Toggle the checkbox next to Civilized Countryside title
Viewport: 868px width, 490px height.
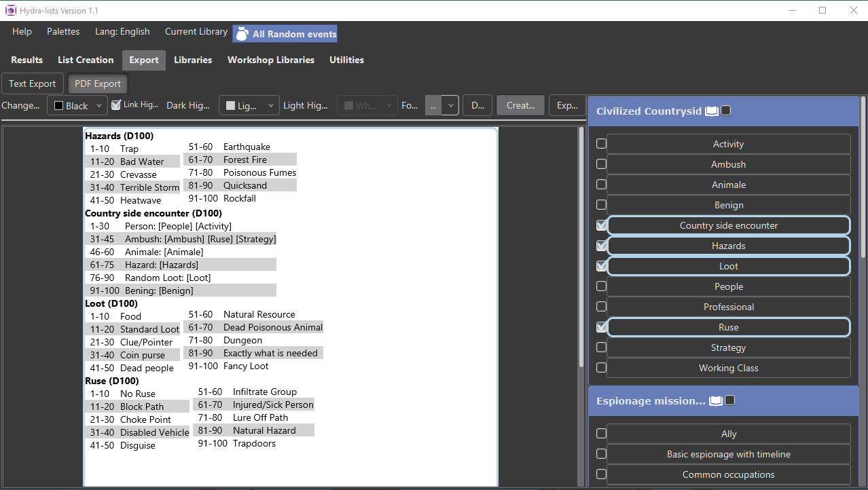pos(725,109)
